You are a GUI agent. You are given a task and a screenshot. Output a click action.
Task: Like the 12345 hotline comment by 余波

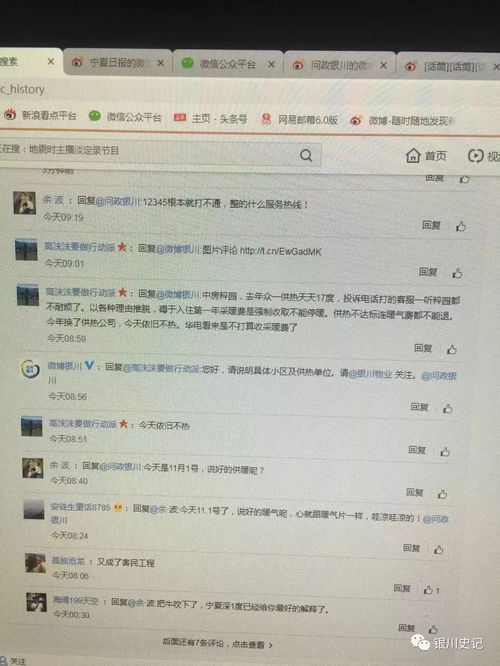pos(461,226)
